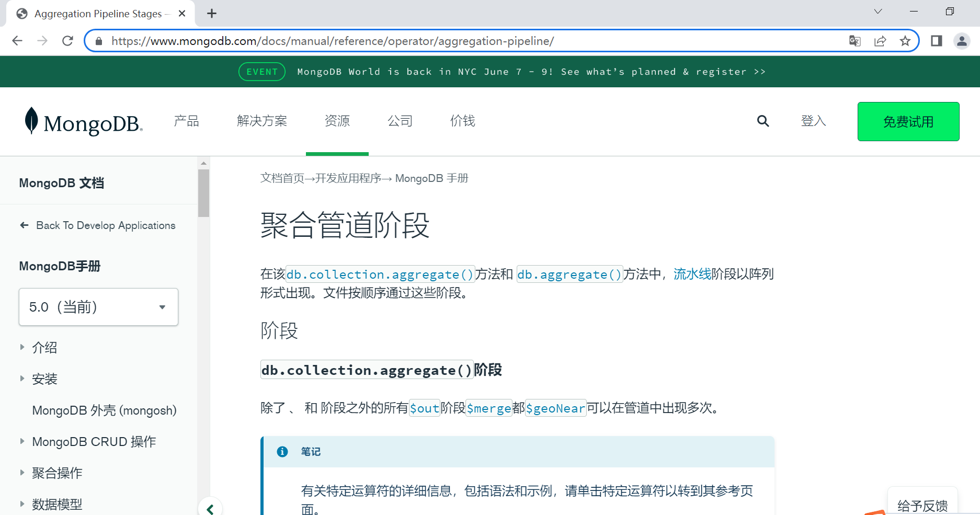This screenshot has width=980, height=515.
Task: Click the 笔记 note title
Action: pos(311,452)
